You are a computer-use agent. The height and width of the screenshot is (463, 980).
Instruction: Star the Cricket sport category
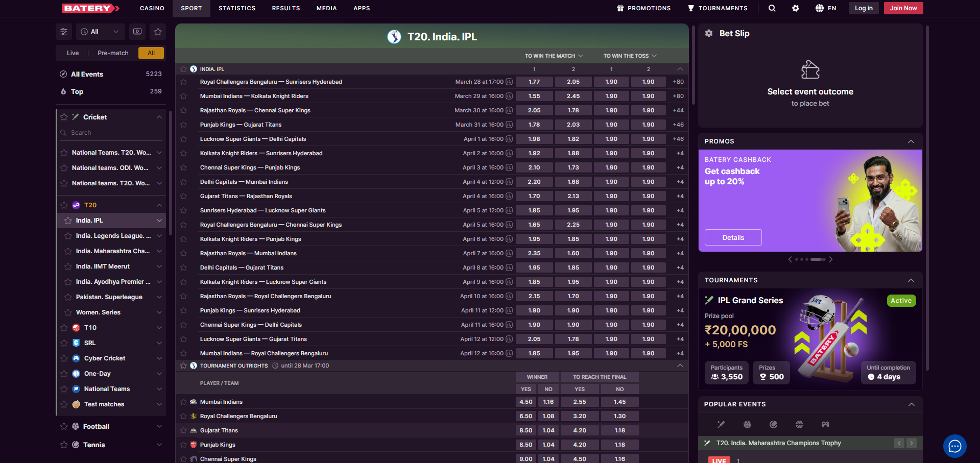pyautogui.click(x=64, y=117)
